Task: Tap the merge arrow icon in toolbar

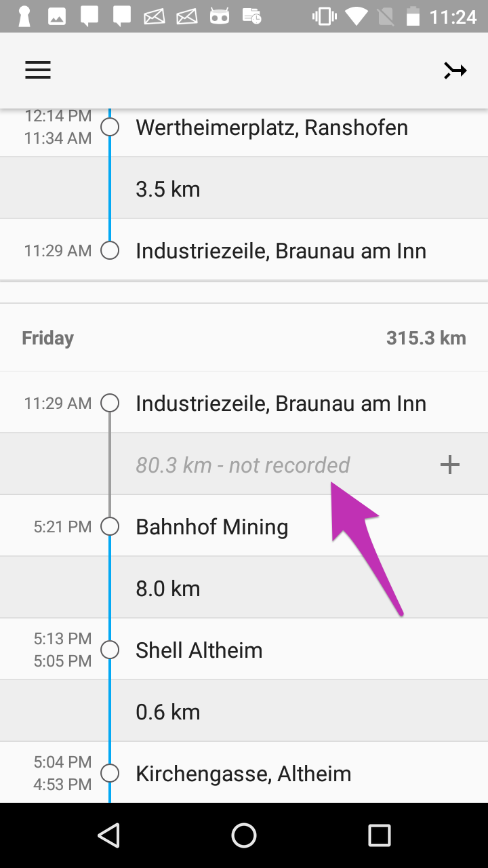Action: click(x=455, y=71)
